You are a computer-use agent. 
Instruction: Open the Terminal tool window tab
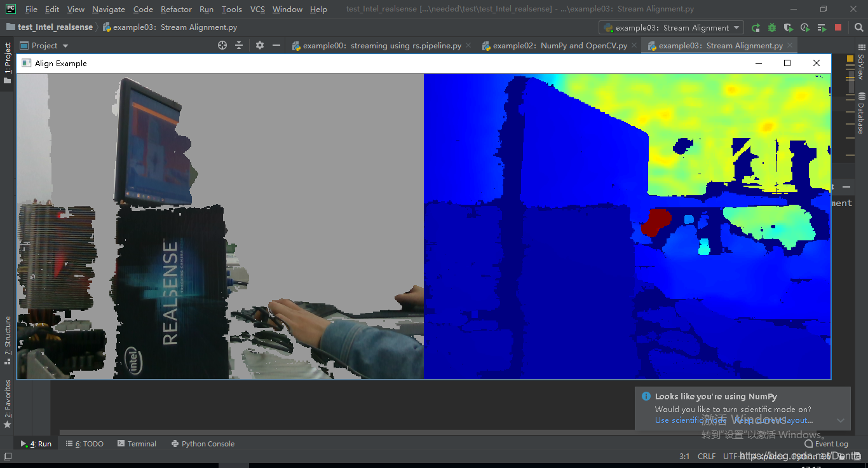click(x=137, y=444)
